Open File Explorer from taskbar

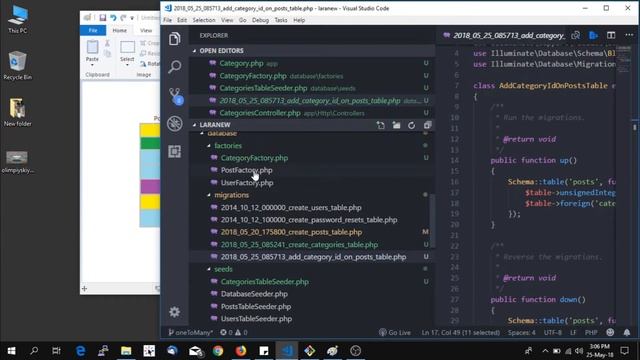tap(126, 351)
